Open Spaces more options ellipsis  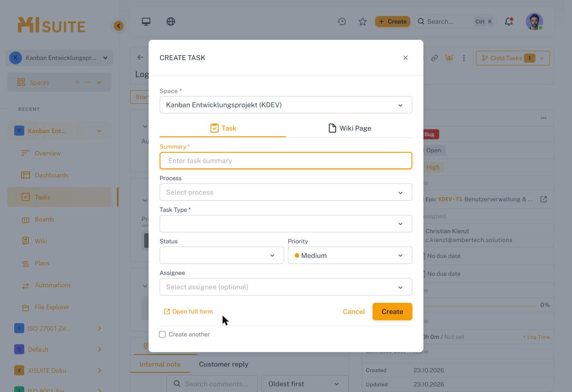coord(87,82)
